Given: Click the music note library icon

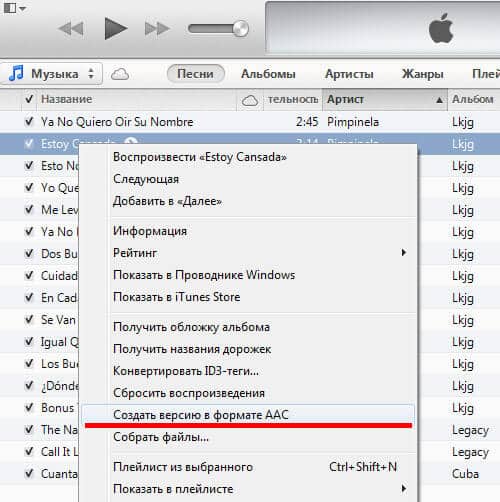Looking at the screenshot, I should [x=16, y=73].
